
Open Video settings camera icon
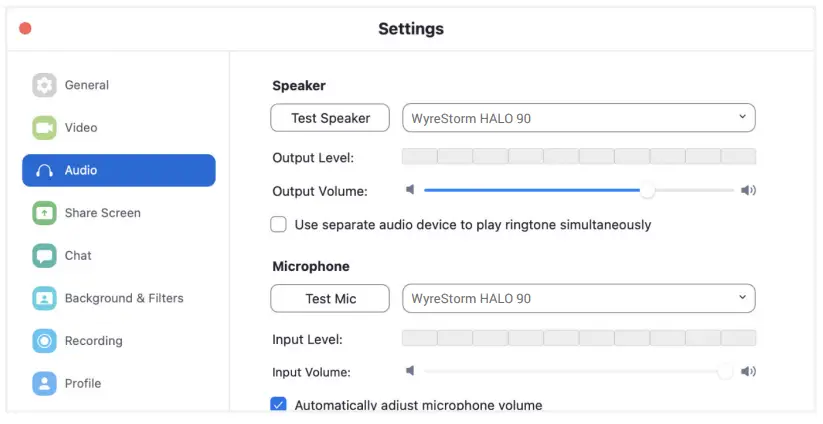point(44,128)
